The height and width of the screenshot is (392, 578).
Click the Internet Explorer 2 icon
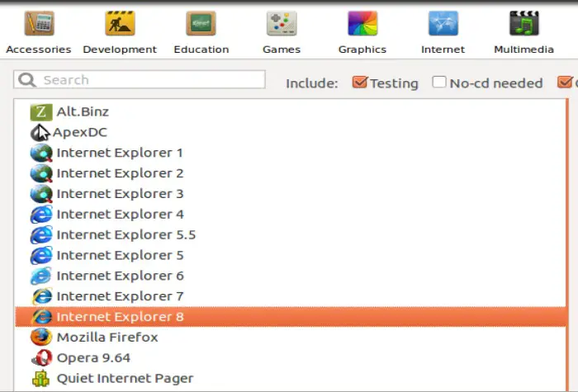(x=41, y=173)
